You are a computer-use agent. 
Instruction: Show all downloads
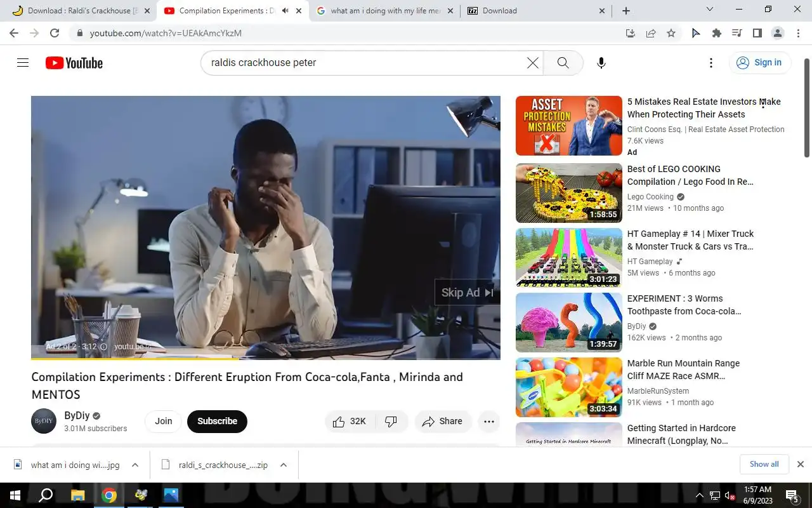point(764,464)
